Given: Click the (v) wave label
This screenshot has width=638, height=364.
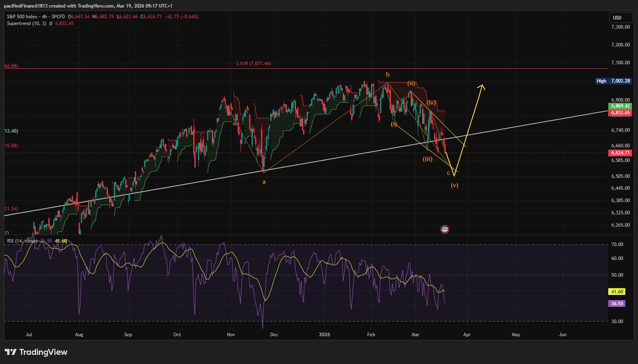Looking at the screenshot, I should coord(454,185).
